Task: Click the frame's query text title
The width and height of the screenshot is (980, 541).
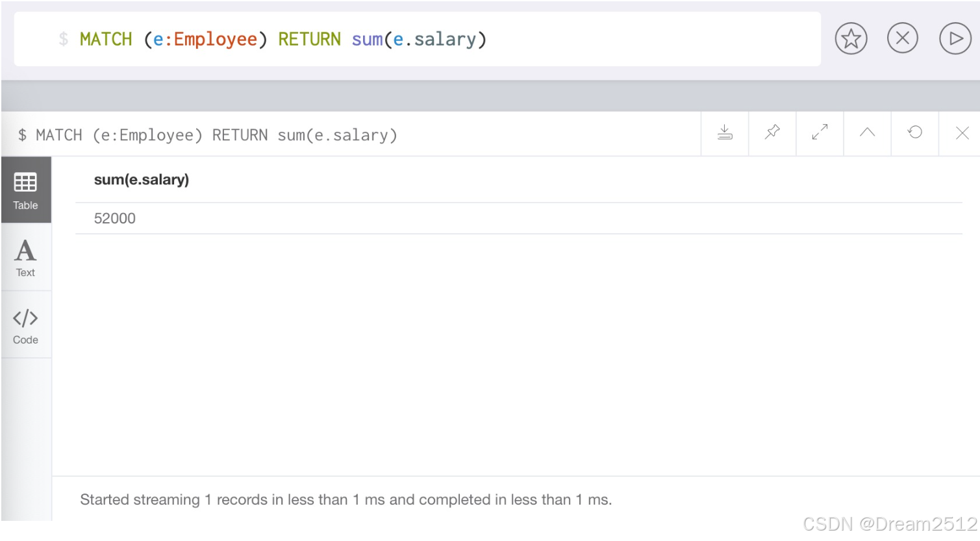Action: coord(207,135)
